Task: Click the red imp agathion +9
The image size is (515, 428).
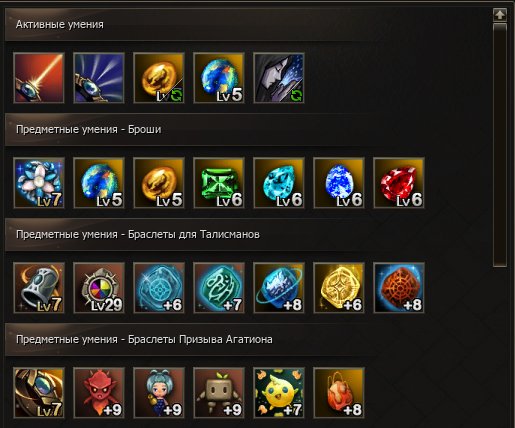Action: [x=99, y=393]
